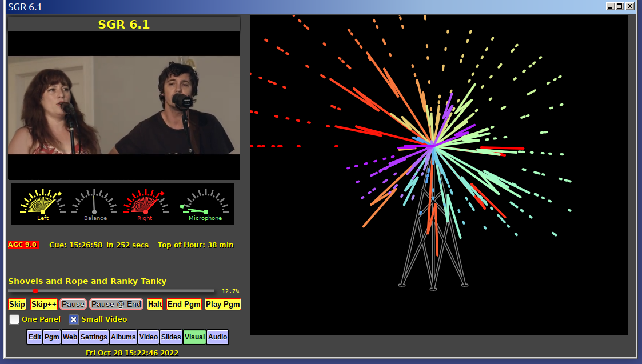The height and width of the screenshot is (364, 642).
Task: Click the AGC 9.0 indicator
Action: (23, 245)
